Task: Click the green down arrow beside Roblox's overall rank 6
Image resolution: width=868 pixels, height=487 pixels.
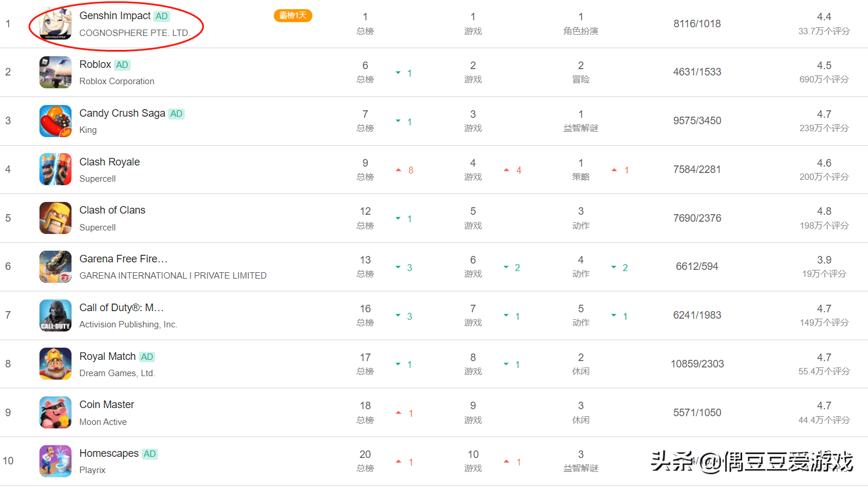Action: (398, 73)
